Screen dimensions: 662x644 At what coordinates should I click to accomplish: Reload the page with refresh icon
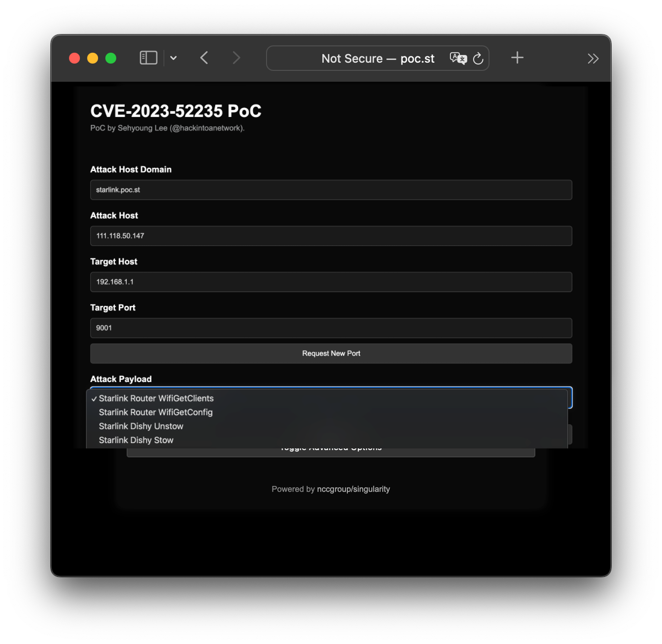[x=478, y=58]
